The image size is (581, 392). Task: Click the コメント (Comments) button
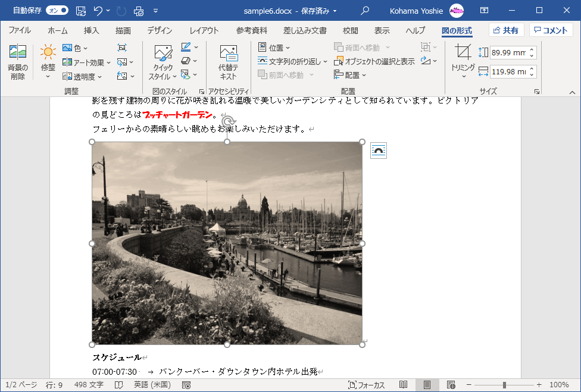pos(551,30)
